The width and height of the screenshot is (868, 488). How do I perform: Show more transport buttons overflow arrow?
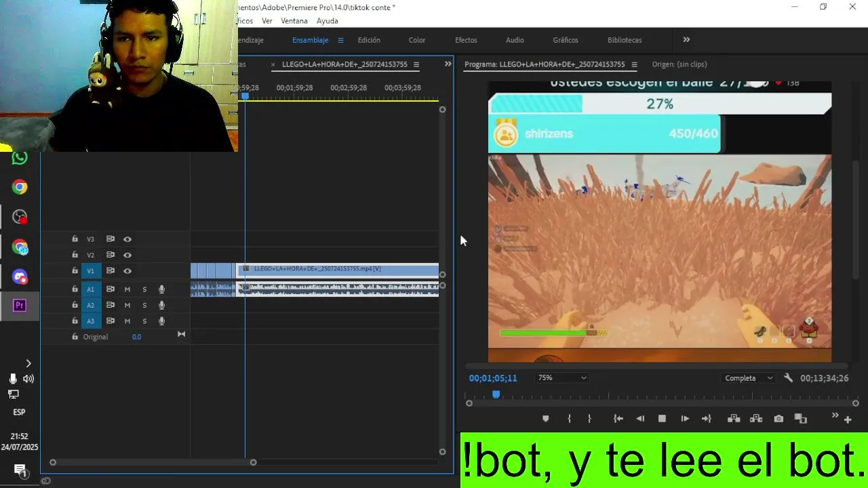click(x=835, y=415)
